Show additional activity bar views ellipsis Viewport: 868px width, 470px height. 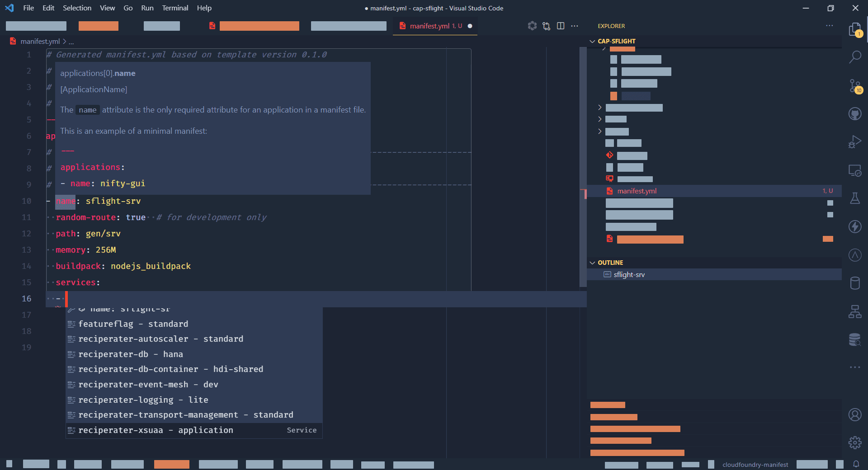pos(855,367)
